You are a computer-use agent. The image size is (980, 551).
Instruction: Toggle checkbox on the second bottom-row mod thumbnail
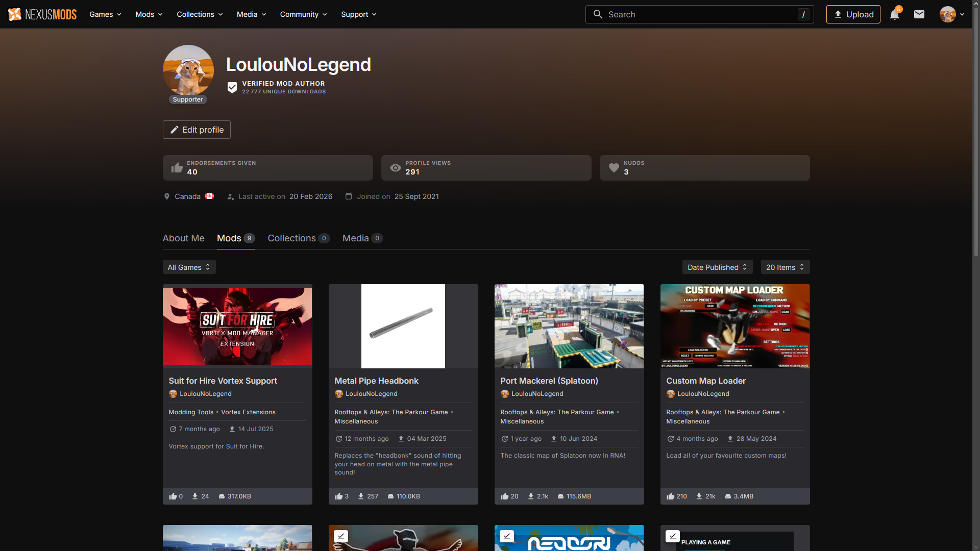coord(340,536)
